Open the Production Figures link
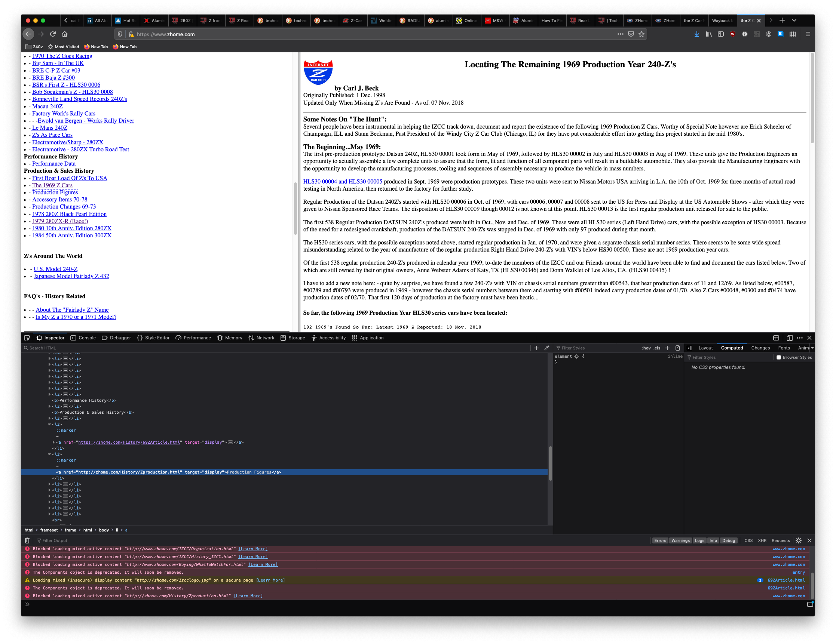The image size is (836, 644). [x=55, y=192]
